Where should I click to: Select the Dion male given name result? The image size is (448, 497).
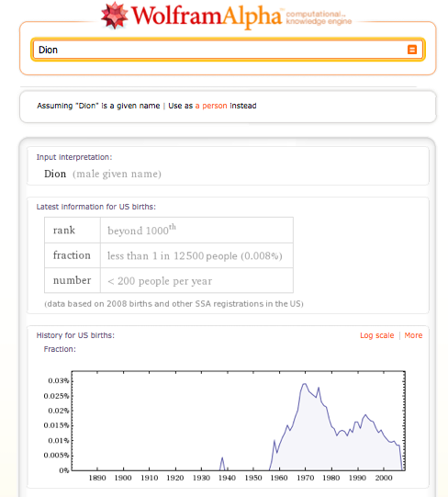pos(103,174)
